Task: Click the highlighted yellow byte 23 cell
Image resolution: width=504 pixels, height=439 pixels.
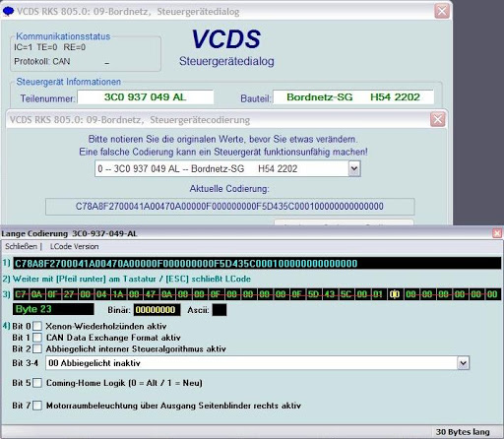Action: [x=395, y=294]
